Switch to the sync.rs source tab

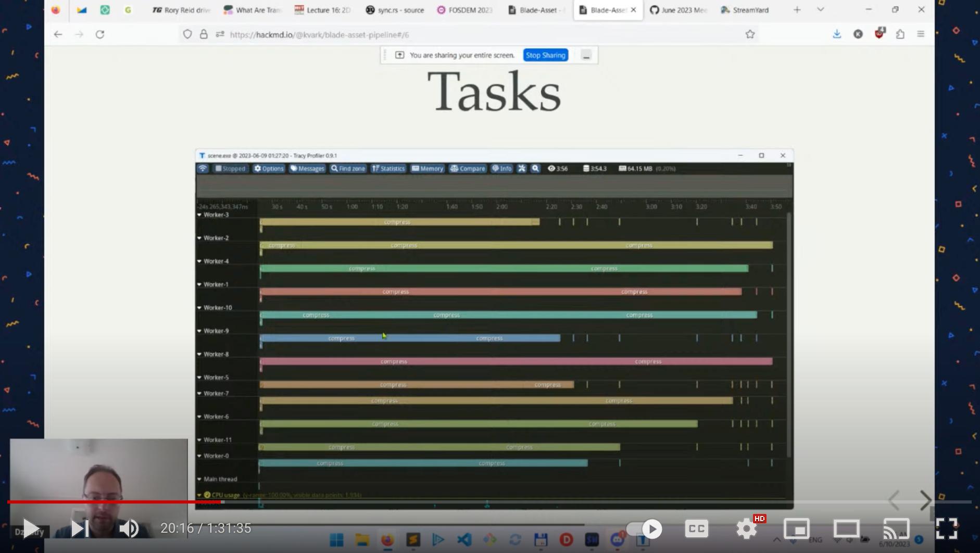395,10
